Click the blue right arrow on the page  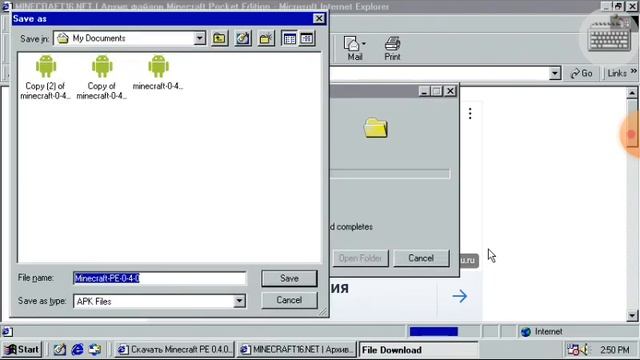click(x=460, y=296)
